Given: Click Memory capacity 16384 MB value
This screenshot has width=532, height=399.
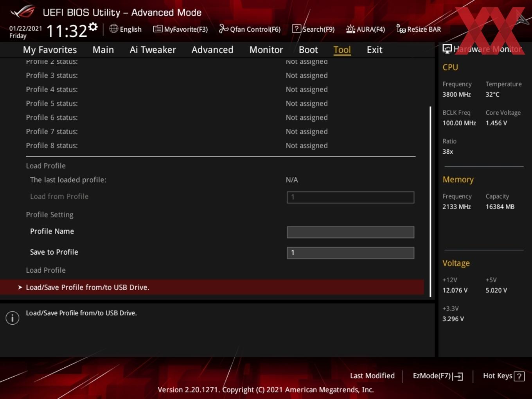Looking at the screenshot, I should click(x=500, y=207).
